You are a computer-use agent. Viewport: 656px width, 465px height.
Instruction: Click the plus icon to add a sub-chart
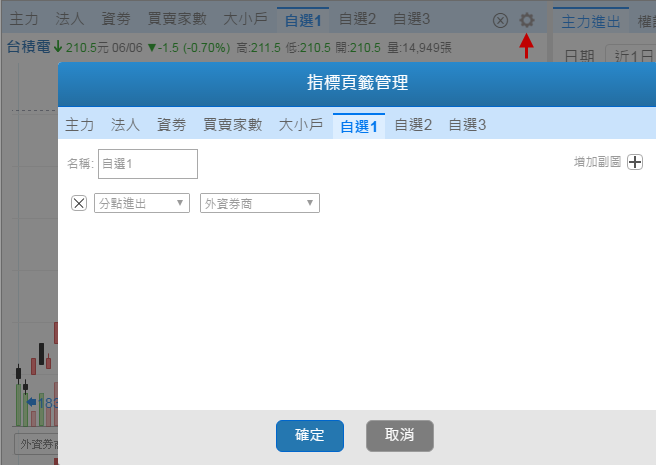tap(635, 162)
